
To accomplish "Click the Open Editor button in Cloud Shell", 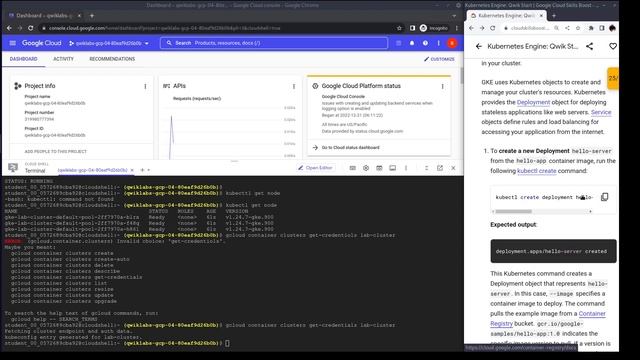I will pos(316,168).
